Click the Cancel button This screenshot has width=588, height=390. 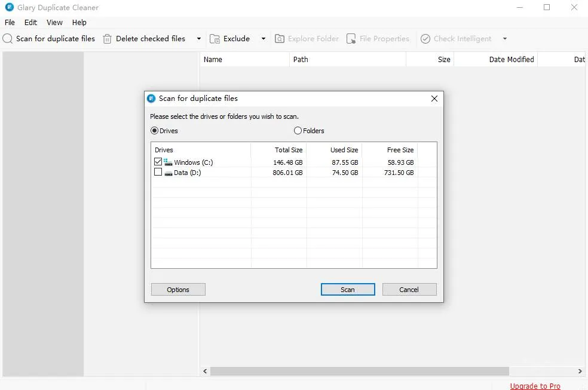409,290
